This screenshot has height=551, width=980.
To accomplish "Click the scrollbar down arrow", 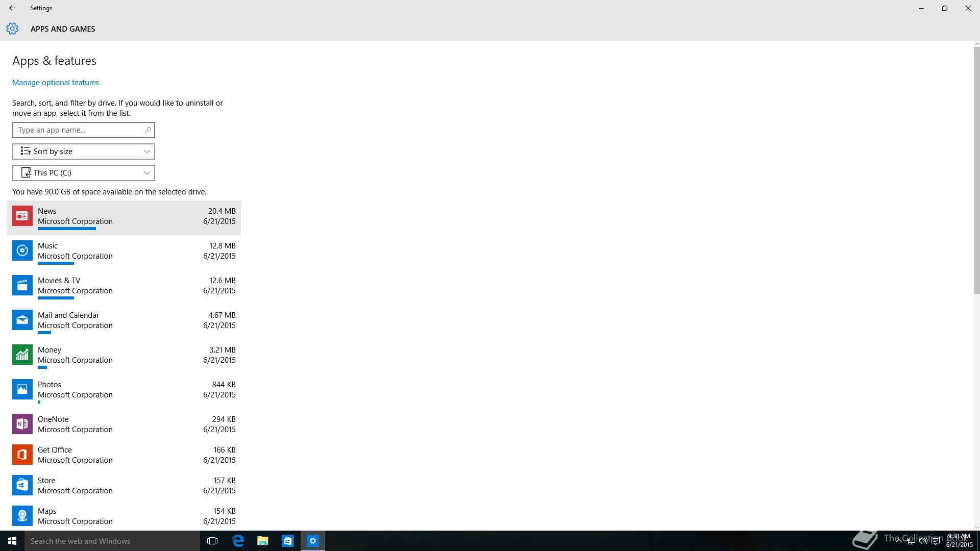I will pyautogui.click(x=976, y=527).
